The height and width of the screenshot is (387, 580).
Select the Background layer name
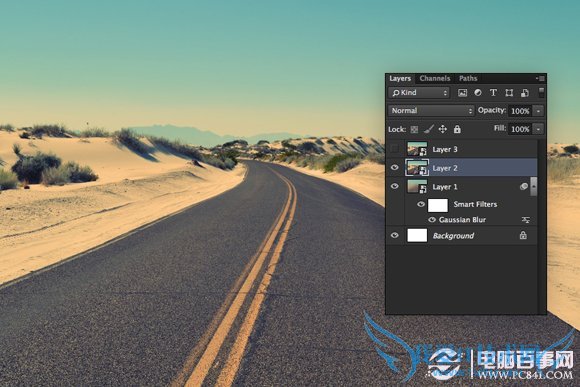click(x=453, y=236)
